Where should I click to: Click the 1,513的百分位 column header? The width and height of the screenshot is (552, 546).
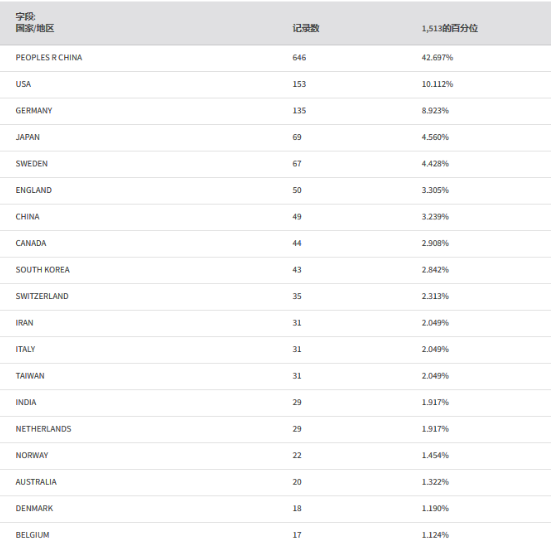(450, 28)
